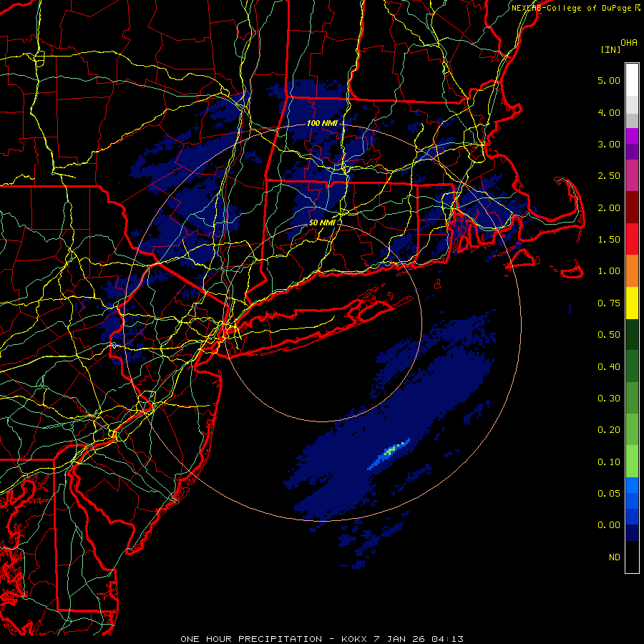The height and width of the screenshot is (644, 644).
Task: Click the 0.05 legend value
Action: (609, 494)
